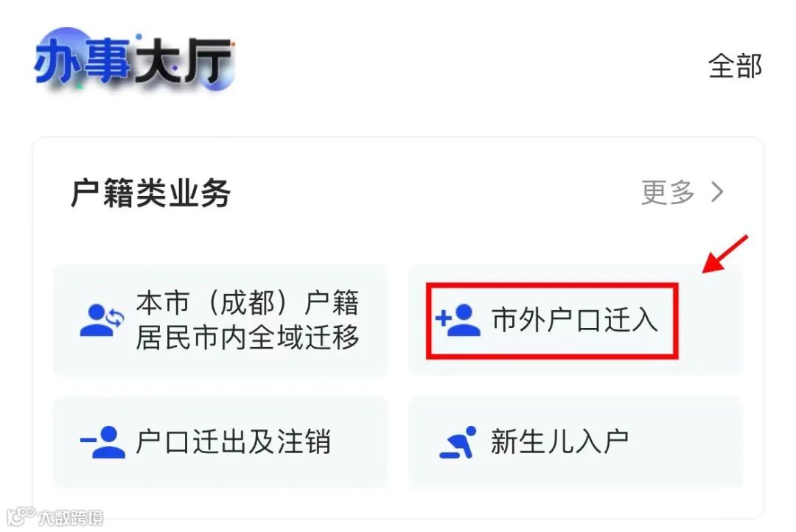Screen dimensions: 796x532
Task: Tap blank area of the 新生儿入户 card
Action: 685,441
